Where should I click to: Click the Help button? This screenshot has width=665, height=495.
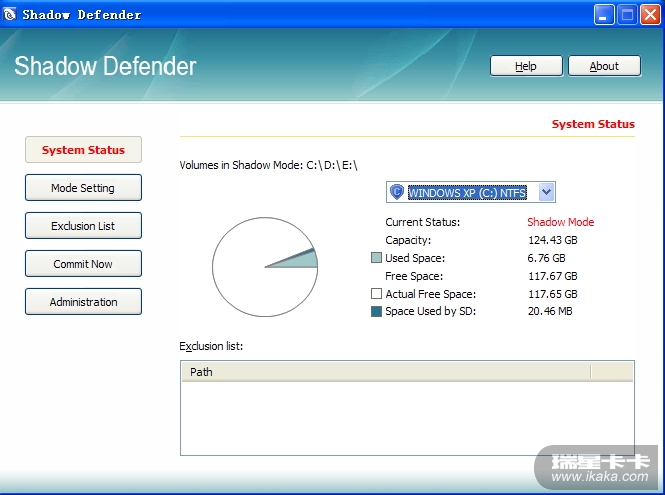(x=526, y=66)
